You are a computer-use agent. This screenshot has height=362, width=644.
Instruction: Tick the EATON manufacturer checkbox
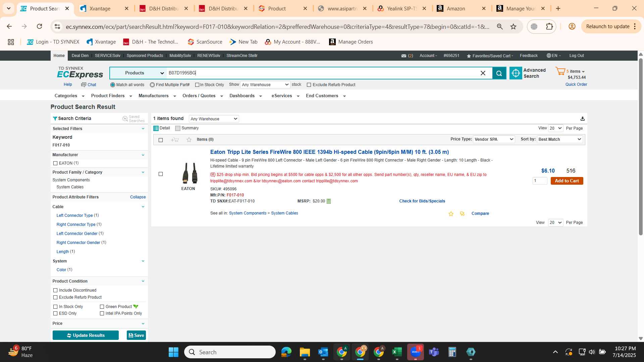point(55,163)
